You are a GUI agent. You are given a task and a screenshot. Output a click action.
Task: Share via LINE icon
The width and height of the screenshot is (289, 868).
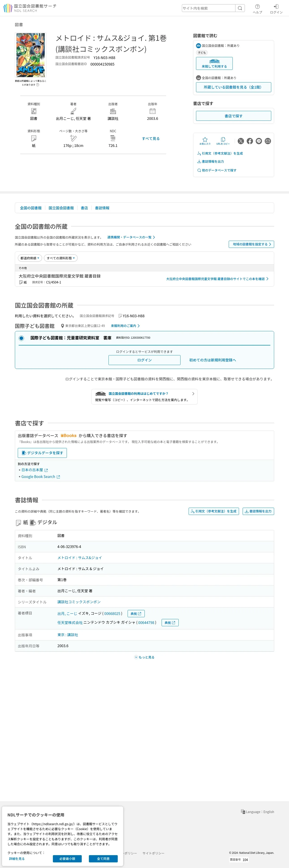[259, 141]
